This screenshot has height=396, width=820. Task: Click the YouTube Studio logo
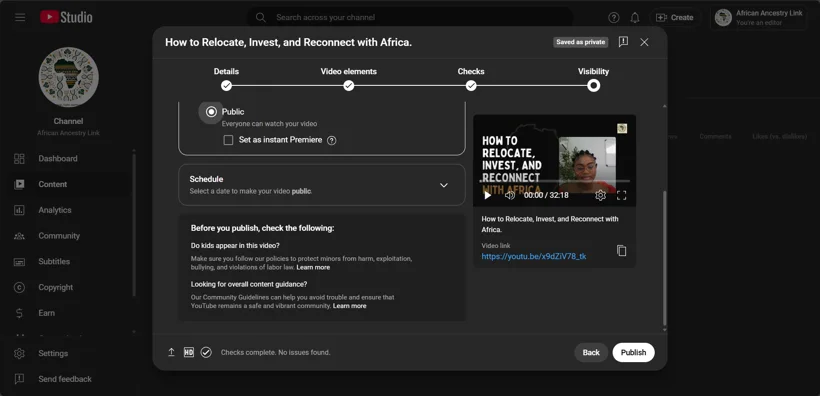point(66,17)
